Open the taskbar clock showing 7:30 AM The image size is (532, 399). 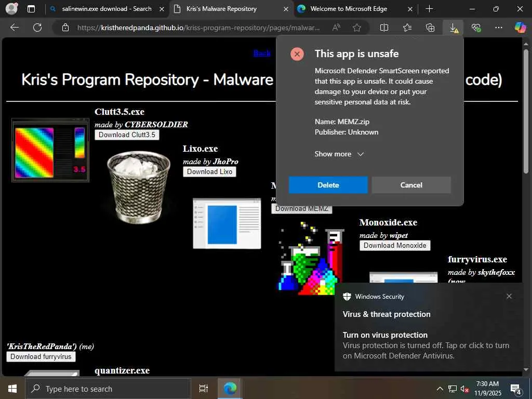point(487,389)
